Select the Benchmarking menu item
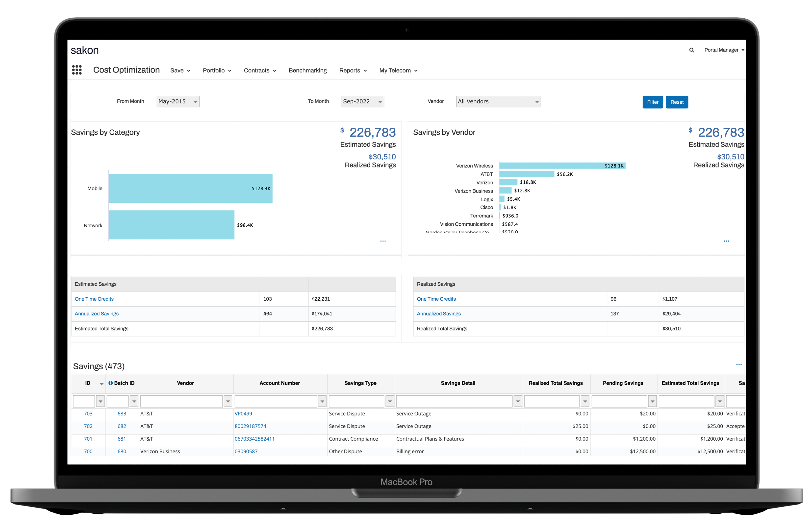This screenshot has height=527, width=812. pos(307,70)
